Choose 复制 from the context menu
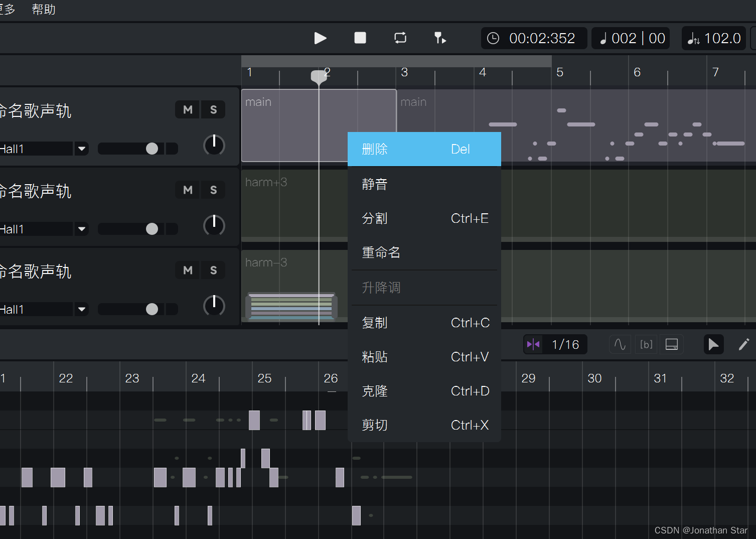Image resolution: width=756 pixels, height=539 pixels. (424, 323)
